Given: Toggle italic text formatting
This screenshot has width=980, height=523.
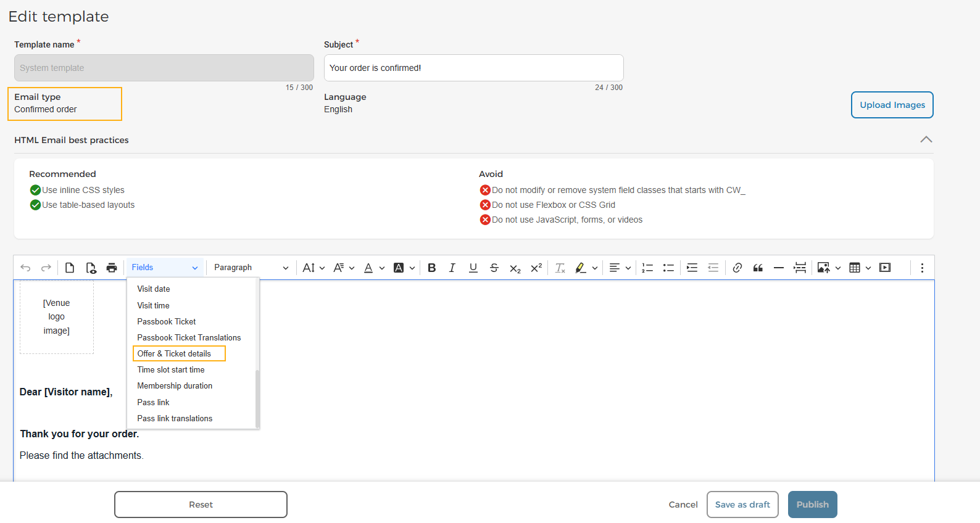Looking at the screenshot, I should 452,268.
